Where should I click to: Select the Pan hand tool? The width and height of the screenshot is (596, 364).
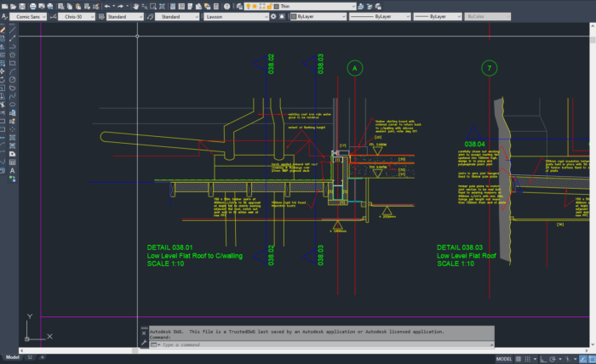pos(135,6)
